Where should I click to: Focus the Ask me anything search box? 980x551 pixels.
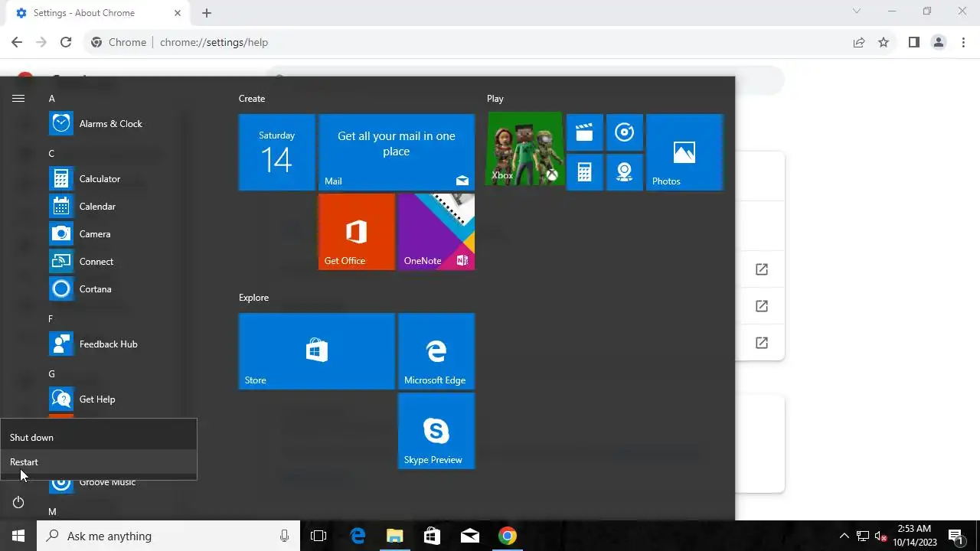168,536
